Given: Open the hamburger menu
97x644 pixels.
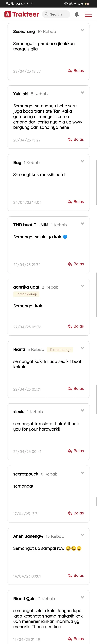Looking at the screenshot, I should pos(88,14).
